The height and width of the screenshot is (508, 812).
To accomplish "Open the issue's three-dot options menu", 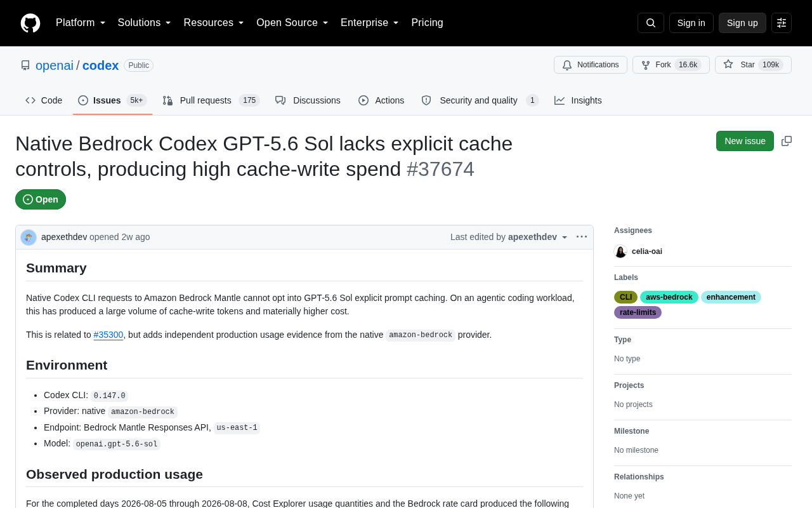I will [x=582, y=237].
